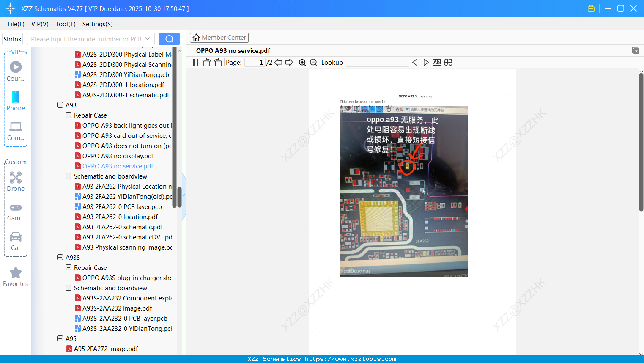
Task: Find previous lookup match
Action: pyautogui.click(x=415, y=63)
